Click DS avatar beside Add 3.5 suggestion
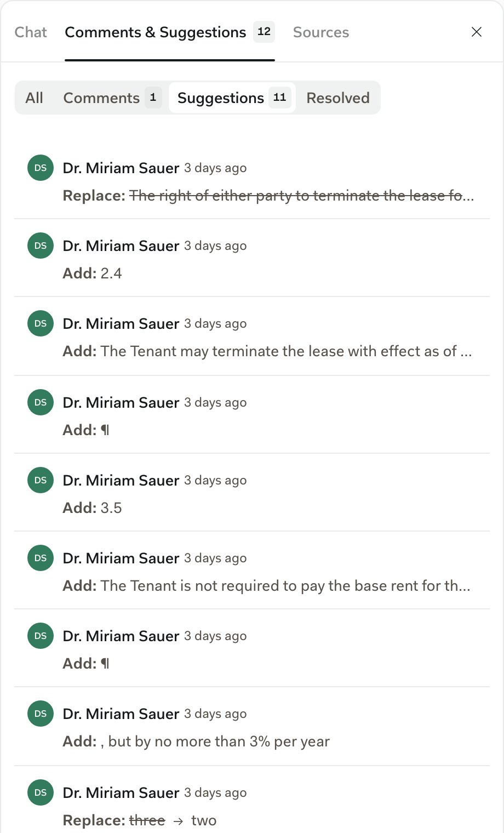 click(x=41, y=480)
